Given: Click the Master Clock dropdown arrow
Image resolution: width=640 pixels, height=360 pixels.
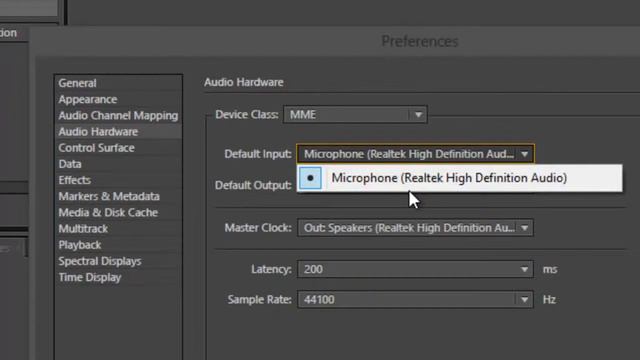Looking at the screenshot, I should click(525, 228).
